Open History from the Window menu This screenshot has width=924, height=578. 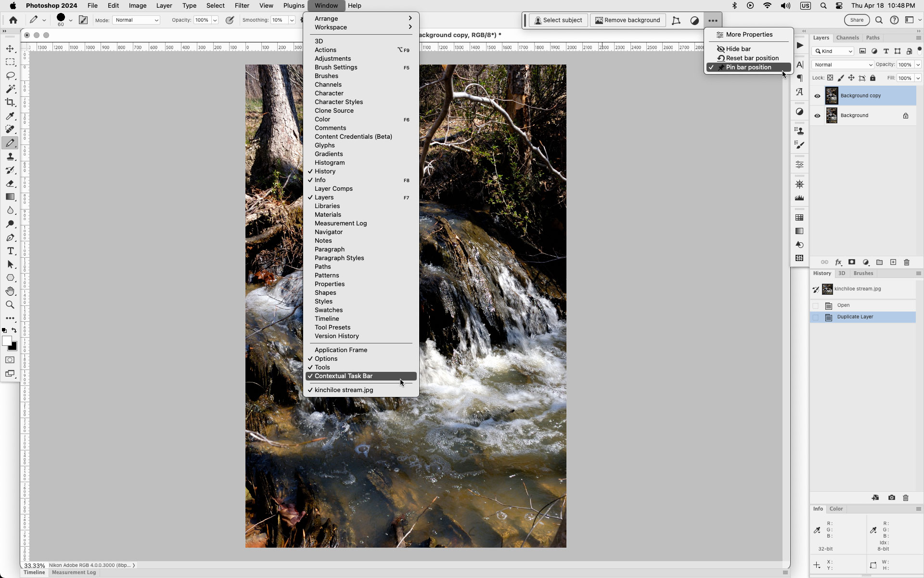tap(326, 171)
